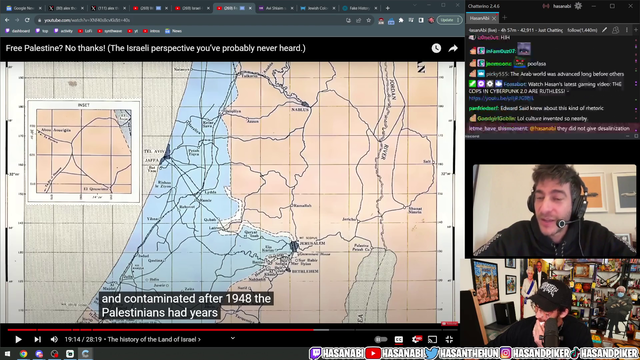Toggle the autoplay switch in the player

coord(380,339)
